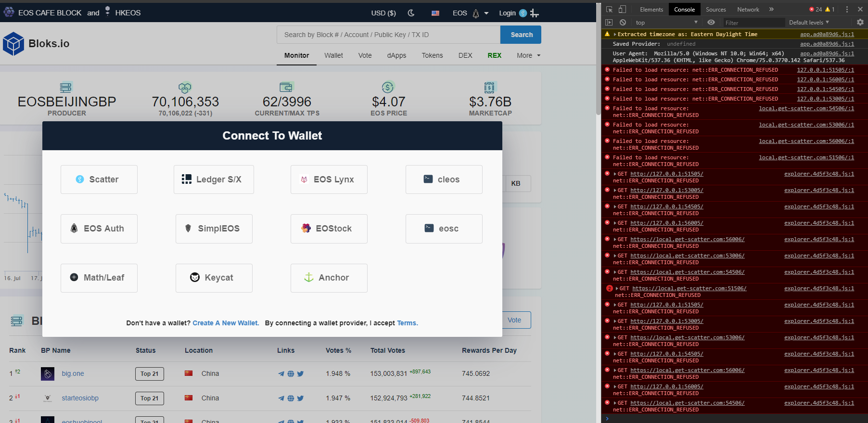Image resolution: width=868 pixels, height=423 pixels.
Task: Open DevTools console settings gear
Action: (x=860, y=22)
